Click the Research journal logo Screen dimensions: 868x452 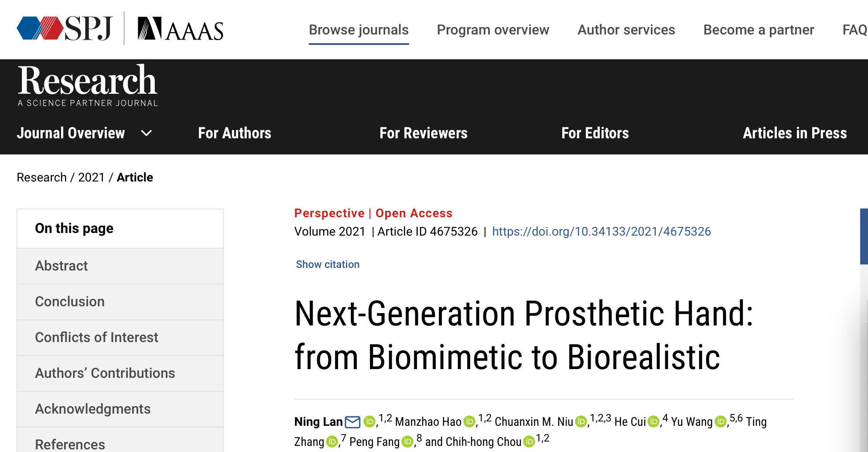click(87, 86)
